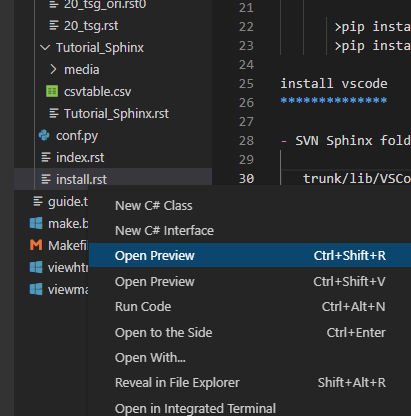
Task: Open index.rst in the file tree
Action: point(80,157)
